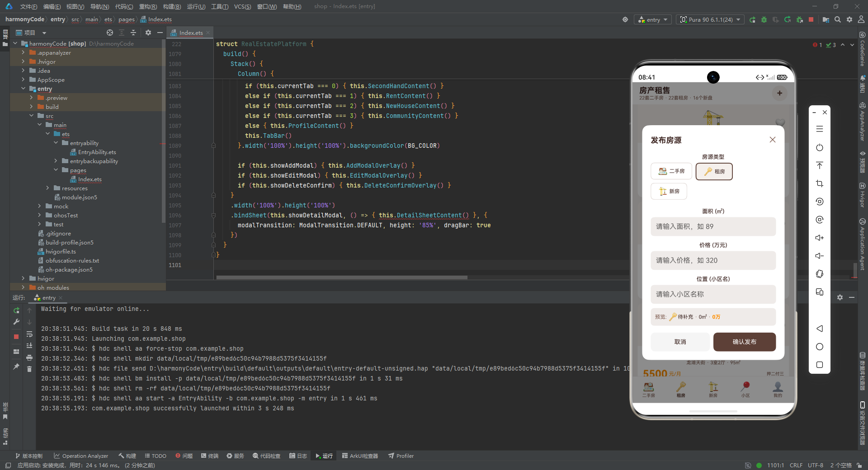The width and height of the screenshot is (868, 470).
Task: Focus the 面积 input field
Action: 713,226
